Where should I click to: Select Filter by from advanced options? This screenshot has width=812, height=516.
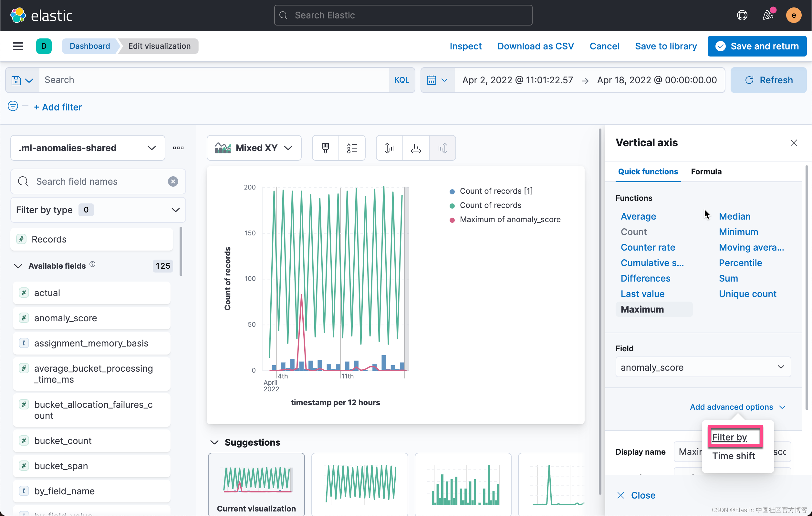pyautogui.click(x=729, y=437)
